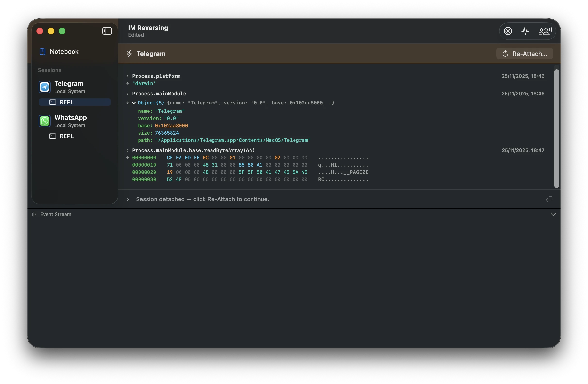Open the target icon in the toolbar
Image resolution: width=588 pixels, height=384 pixels.
[508, 31]
